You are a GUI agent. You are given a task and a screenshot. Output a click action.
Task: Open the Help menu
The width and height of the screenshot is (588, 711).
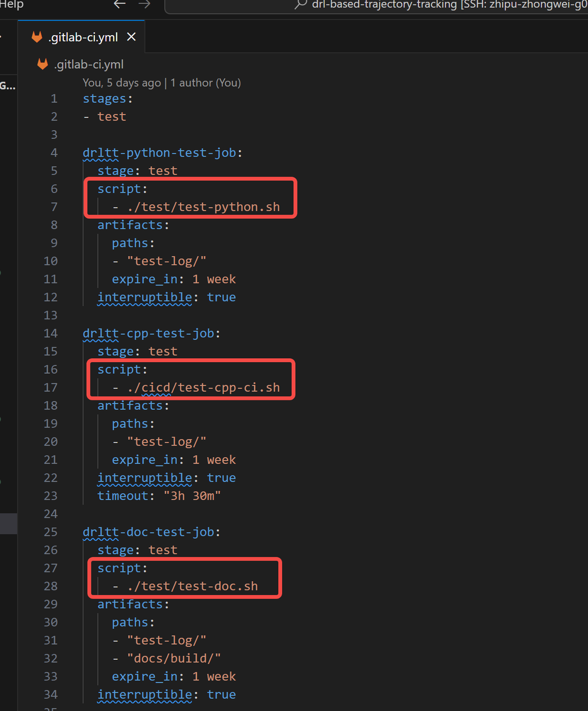coord(11,4)
